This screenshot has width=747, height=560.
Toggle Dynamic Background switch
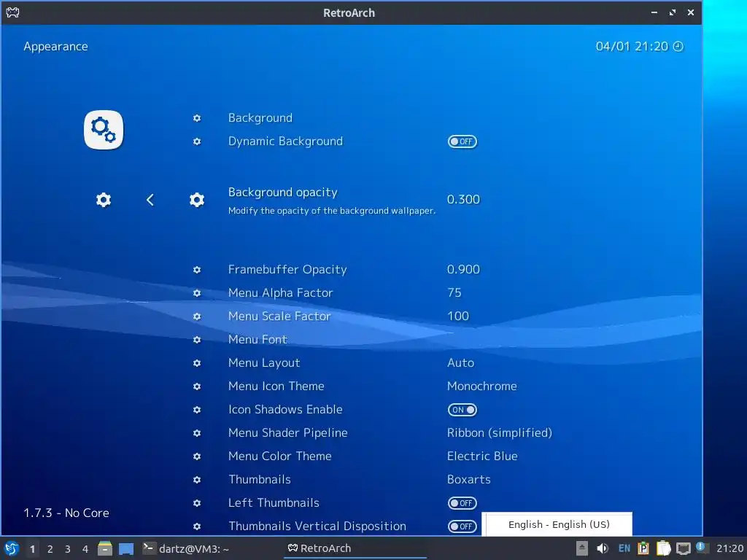click(x=462, y=141)
